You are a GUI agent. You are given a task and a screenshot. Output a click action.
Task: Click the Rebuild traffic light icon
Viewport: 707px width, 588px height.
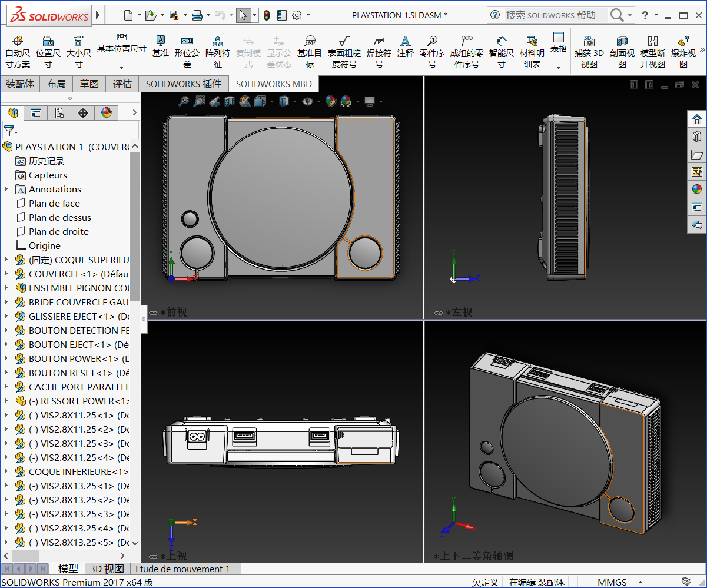point(266,15)
